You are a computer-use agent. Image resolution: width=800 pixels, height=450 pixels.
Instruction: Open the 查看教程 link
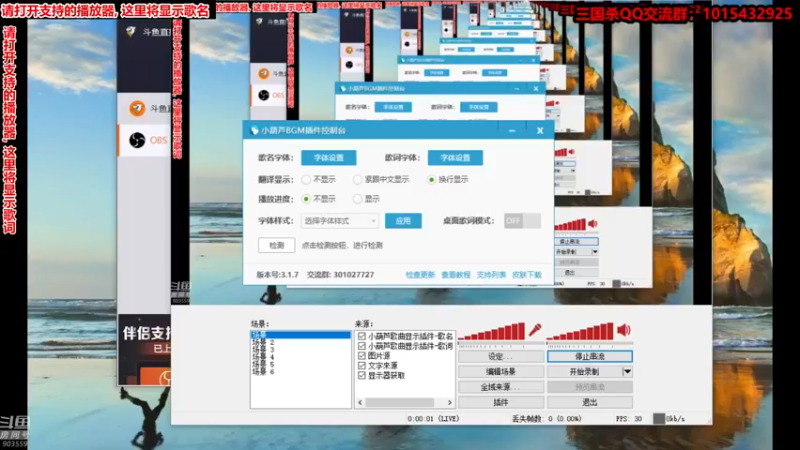coord(456,274)
